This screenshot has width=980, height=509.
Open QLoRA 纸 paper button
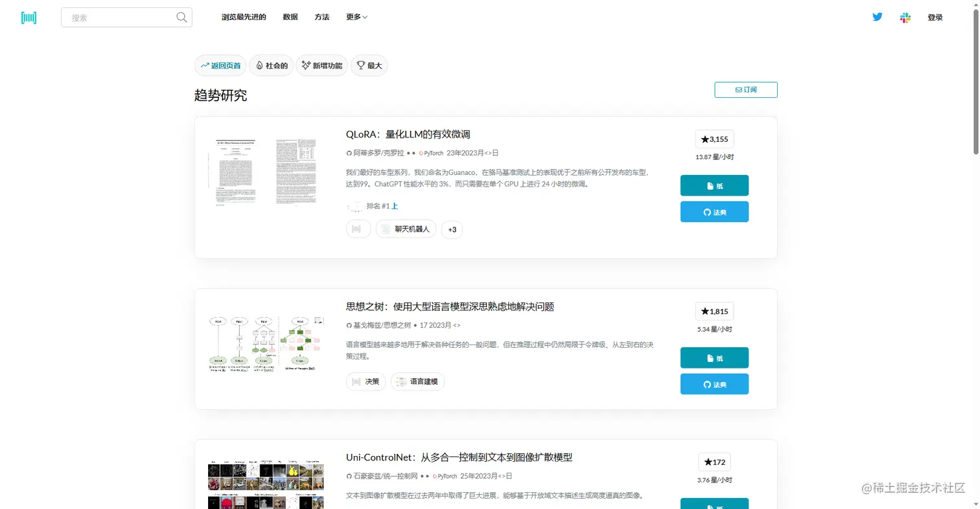pyautogui.click(x=714, y=185)
